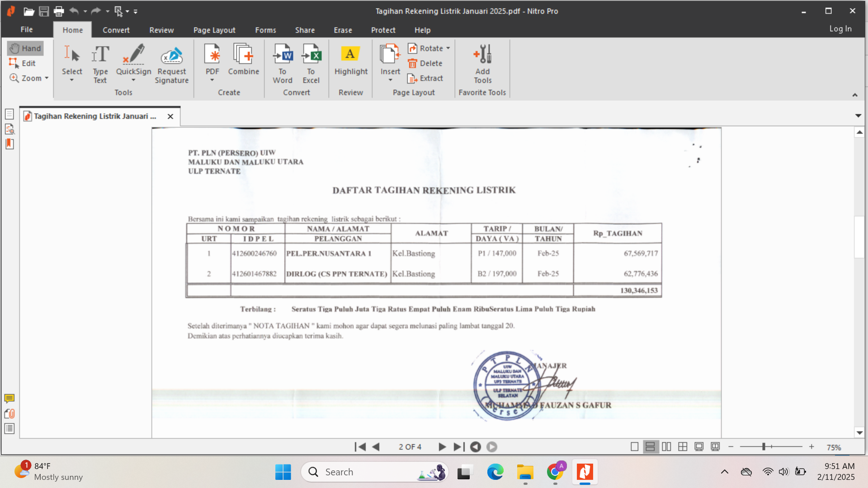Open the Search panel in sidebar

9,129
